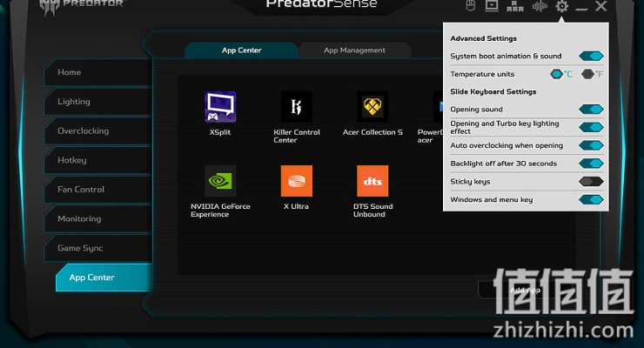
Task: Turn off Auto overclocking when opening
Action: point(592,145)
